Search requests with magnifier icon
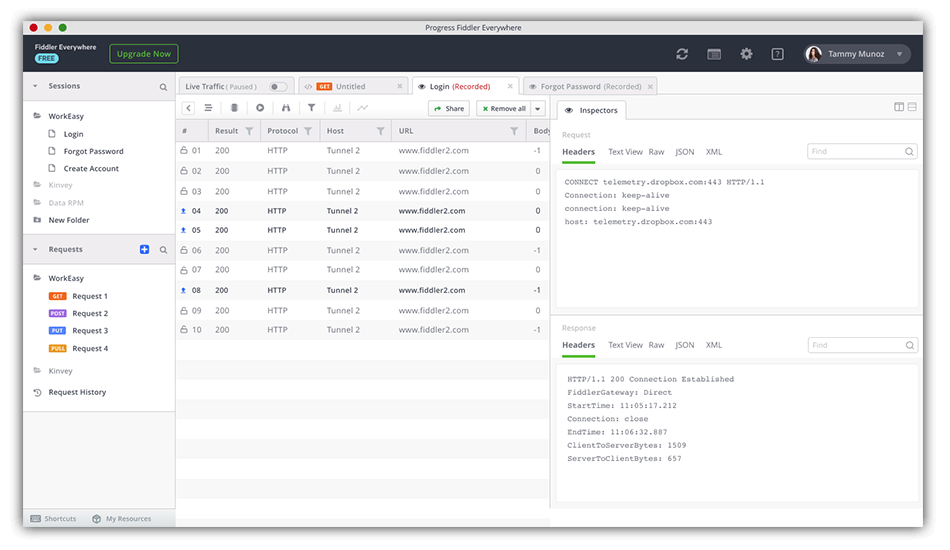The height and width of the screenshot is (550, 950). pos(163,250)
